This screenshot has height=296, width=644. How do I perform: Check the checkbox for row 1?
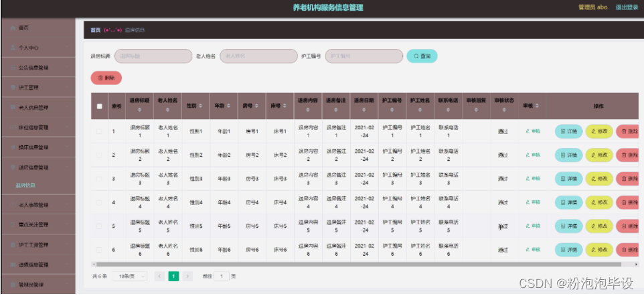tap(99, 131)
